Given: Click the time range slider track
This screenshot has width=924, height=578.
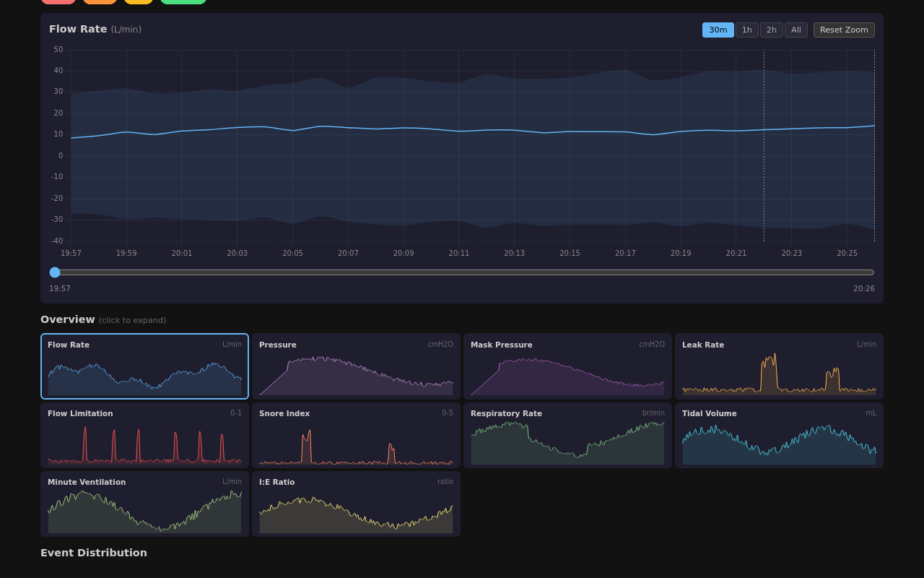Looking at the screenshot, I should 462,272.
